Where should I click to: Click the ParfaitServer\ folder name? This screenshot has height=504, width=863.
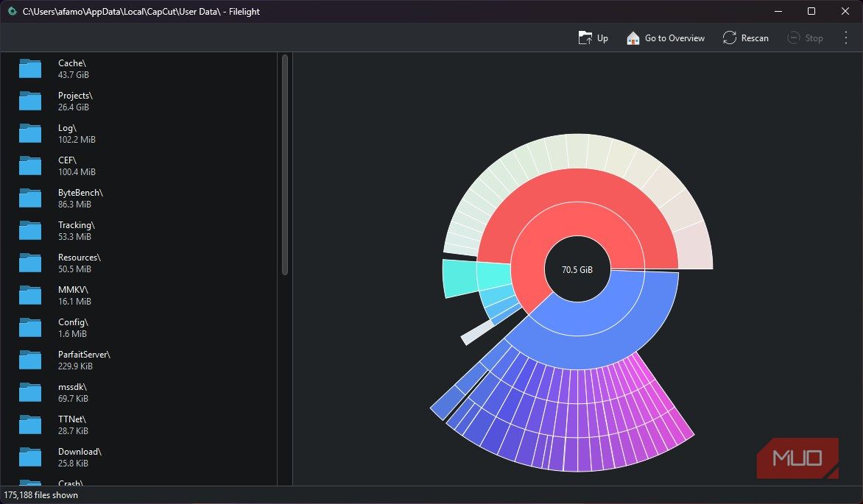(84, 355)
